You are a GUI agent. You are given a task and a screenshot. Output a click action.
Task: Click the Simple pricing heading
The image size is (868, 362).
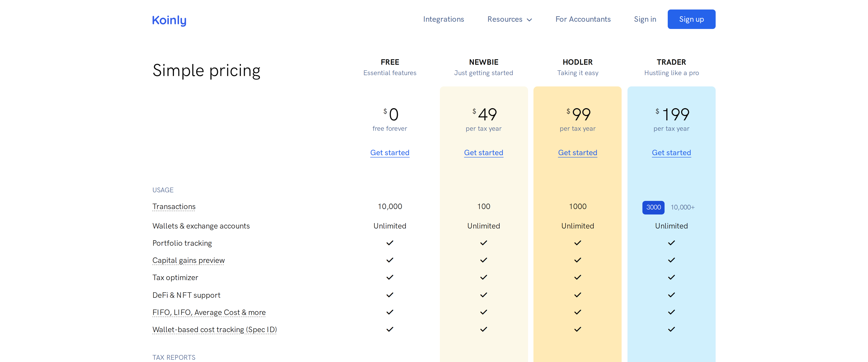point(206,71)
